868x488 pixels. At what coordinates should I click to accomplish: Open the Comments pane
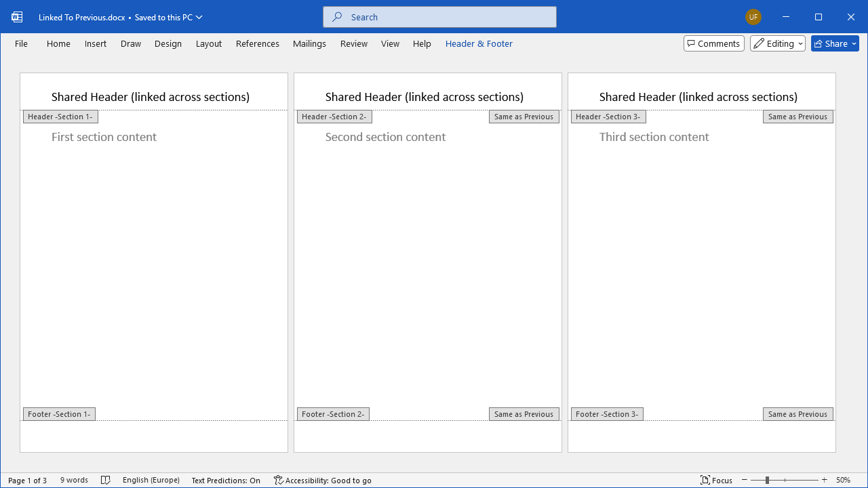point(713,43)
